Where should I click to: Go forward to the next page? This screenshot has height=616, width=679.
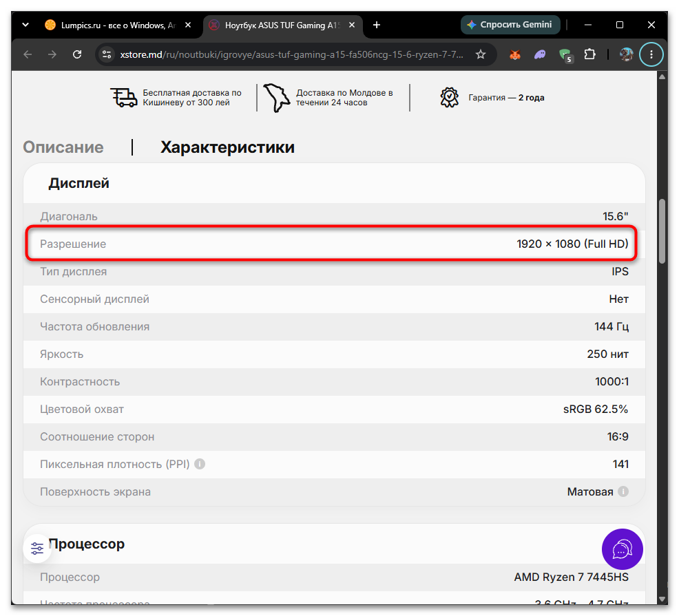point(52,54)
